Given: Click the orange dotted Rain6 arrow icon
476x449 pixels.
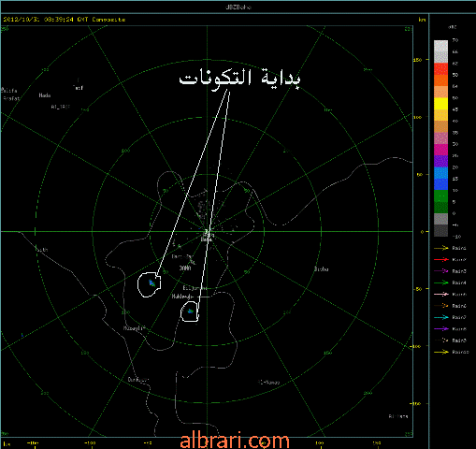Looking at the screenshot, I should pos(441,306).
